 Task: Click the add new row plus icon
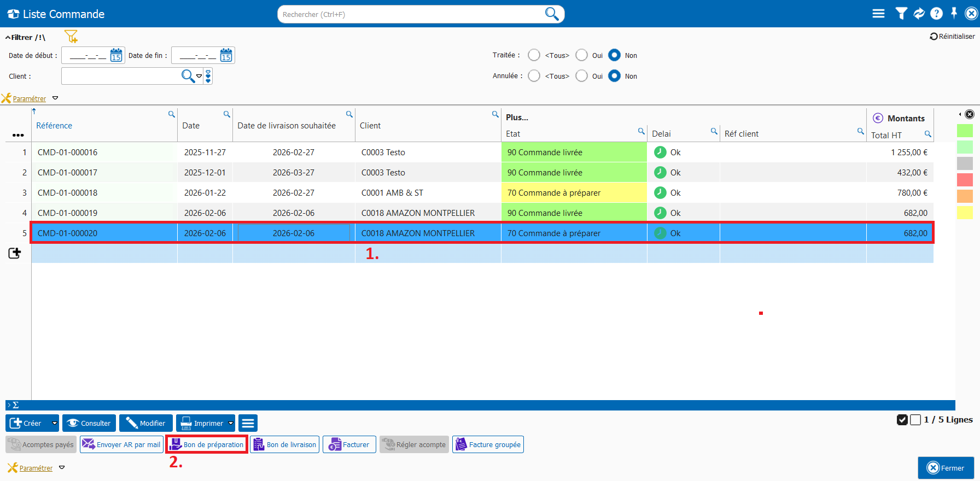pos(15,253)
